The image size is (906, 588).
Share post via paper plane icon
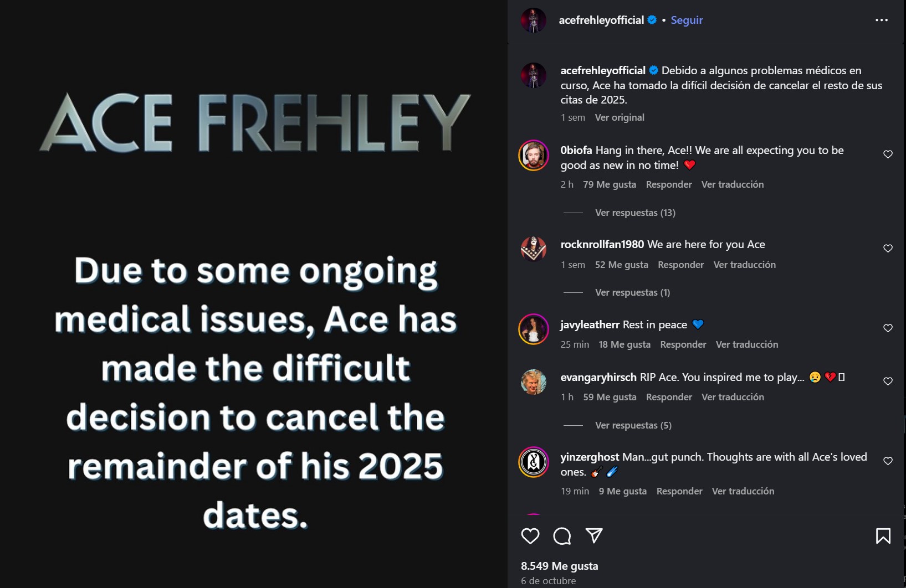[x=594, y=535]
